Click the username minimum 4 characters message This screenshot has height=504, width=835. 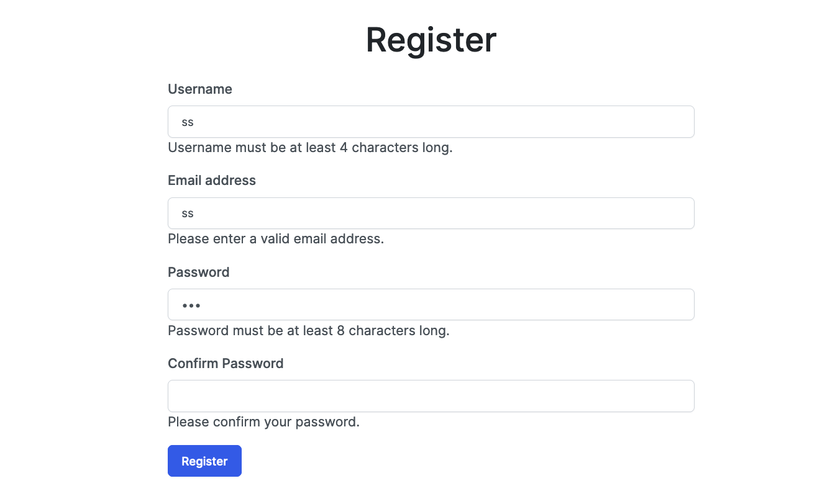(x=310, y=148)
